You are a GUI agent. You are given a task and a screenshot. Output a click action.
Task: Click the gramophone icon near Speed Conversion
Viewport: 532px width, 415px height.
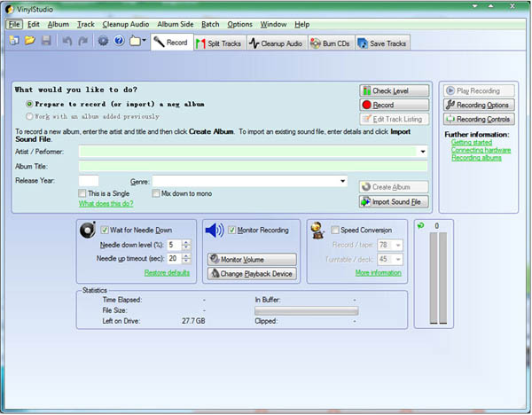[318, 231]
